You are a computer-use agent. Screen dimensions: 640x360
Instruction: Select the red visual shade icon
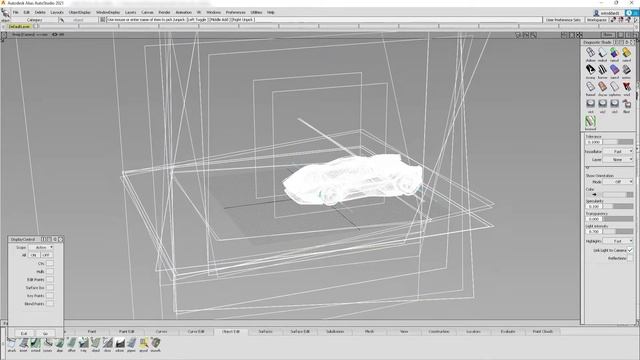pyautogui.click(x=626, y=87)
